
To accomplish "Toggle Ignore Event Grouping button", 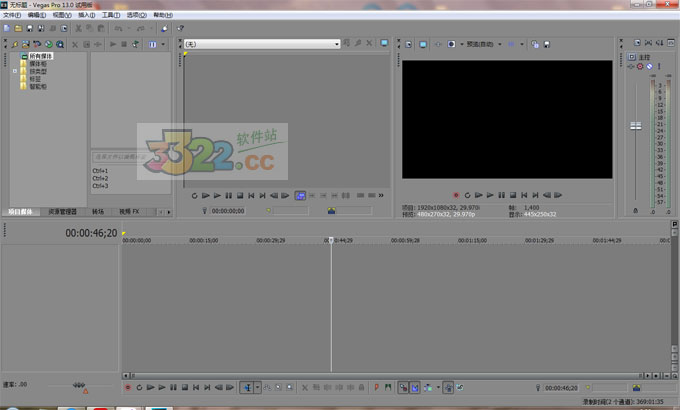I will pyautogui.click(x=460, y=387).
